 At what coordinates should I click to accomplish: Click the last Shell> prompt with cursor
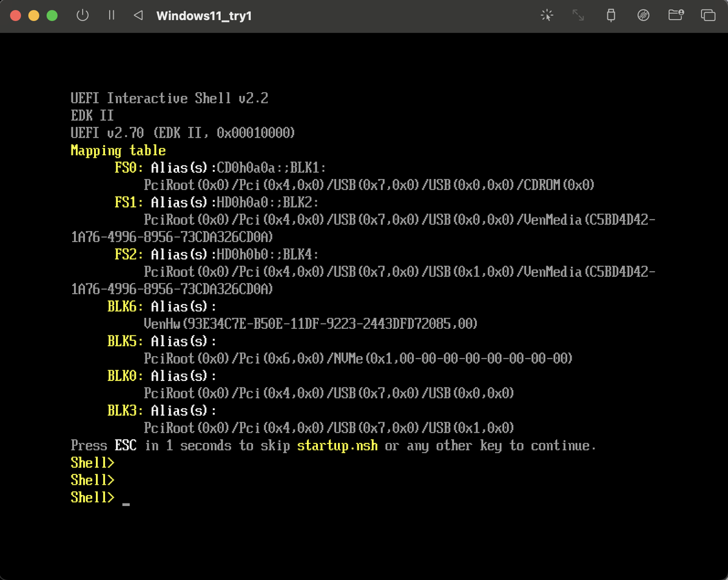(92, 497)
